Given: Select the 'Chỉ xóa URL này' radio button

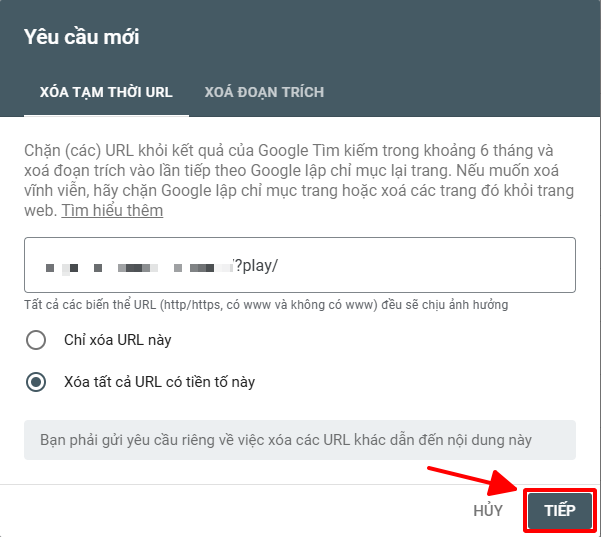Looking at the screenshot, I should coord(37,340).
